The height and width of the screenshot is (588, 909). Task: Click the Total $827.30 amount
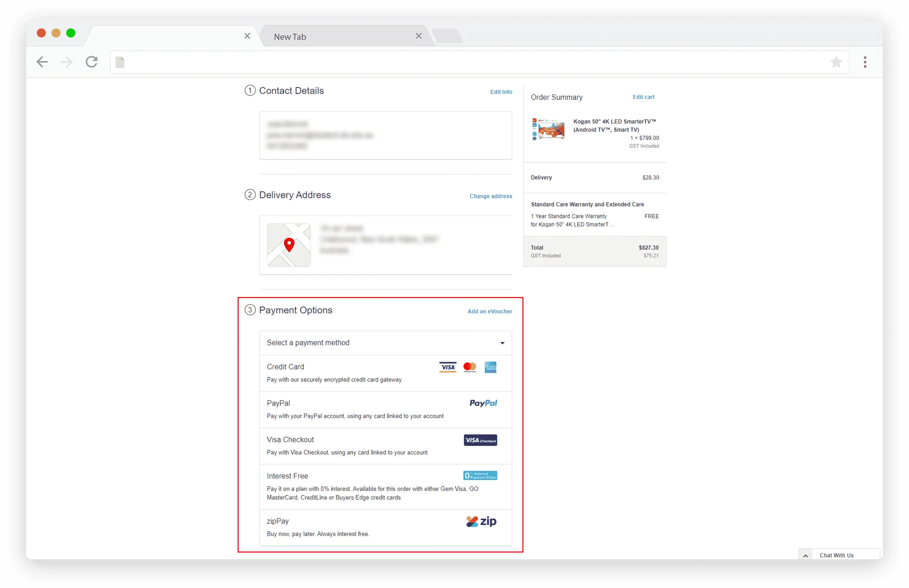649,248
